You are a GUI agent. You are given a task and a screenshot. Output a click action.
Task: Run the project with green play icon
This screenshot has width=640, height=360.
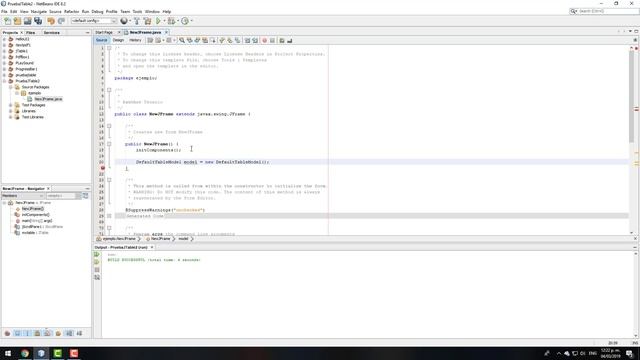(158, 21)
